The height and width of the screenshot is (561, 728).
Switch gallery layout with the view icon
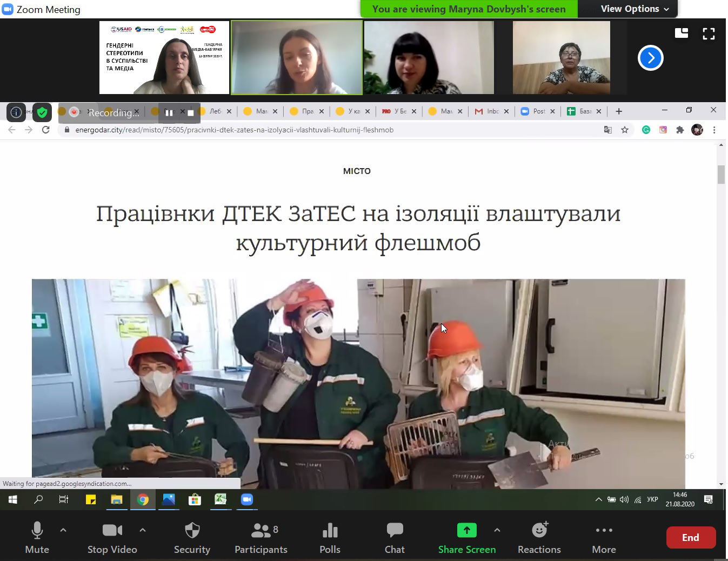pyautogui.click(x=682, y=34)
